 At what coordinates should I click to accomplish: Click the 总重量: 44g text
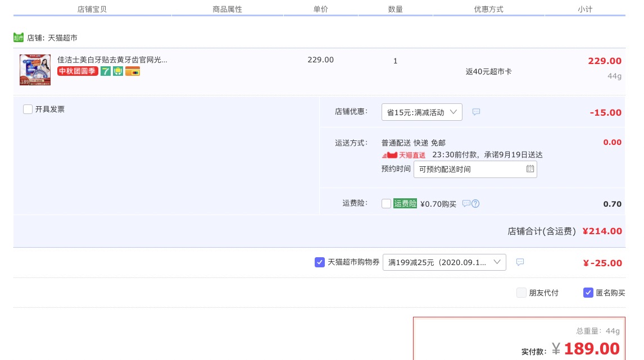pyautogui.click(x=597, y=331)
